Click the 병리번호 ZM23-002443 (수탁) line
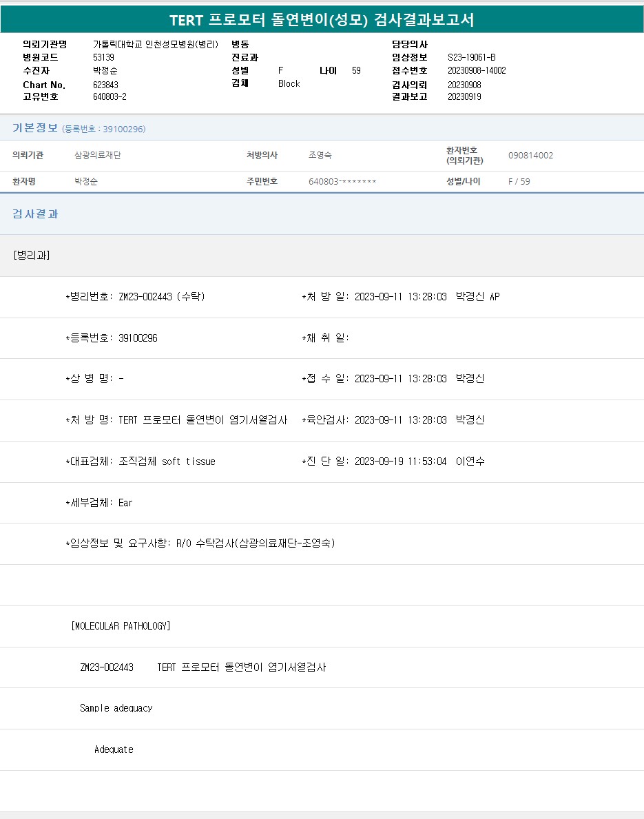Image resolution: width=644 pixels, height=819 pixels. click(x=135, y=297)
